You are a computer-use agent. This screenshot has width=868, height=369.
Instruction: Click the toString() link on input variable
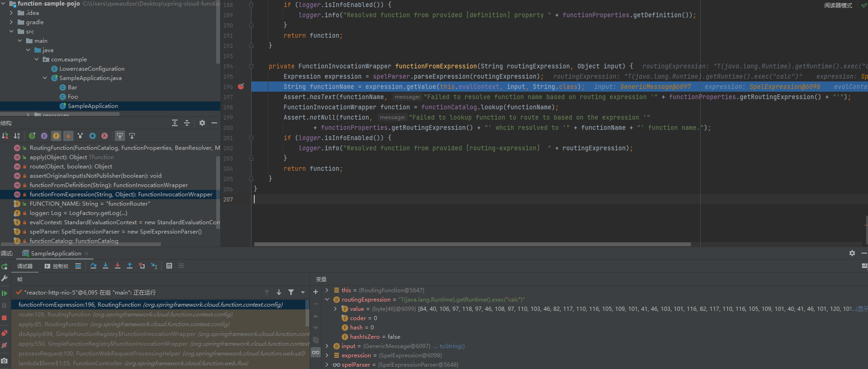click(x=452, y=346)
